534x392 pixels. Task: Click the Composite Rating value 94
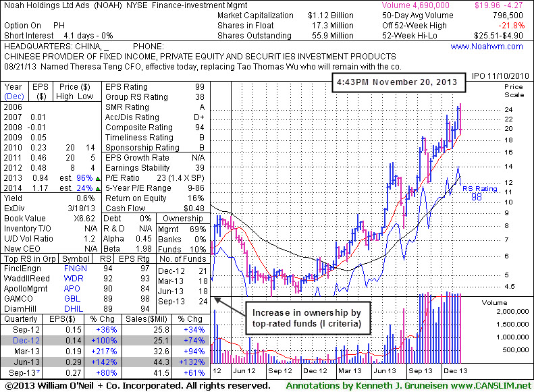[200, 128]
